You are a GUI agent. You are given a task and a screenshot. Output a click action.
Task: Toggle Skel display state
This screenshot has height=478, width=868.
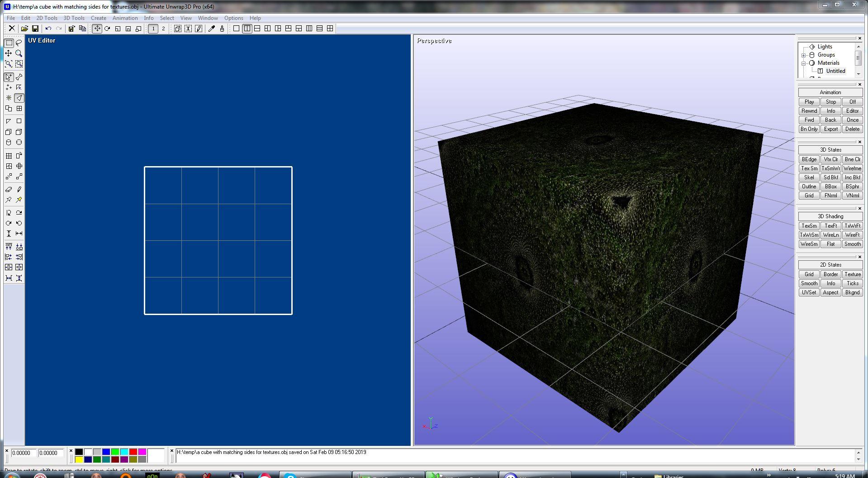pos(809,177)
